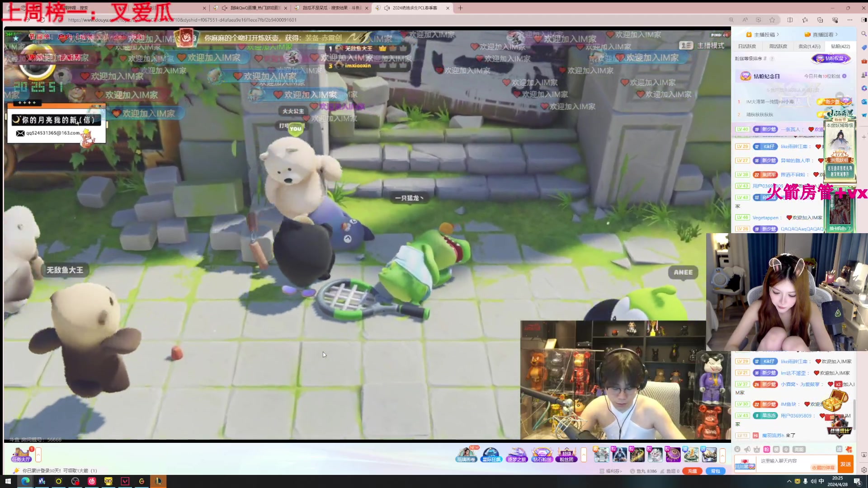The height and width of the screenshot is (488, 868).
Task: Toggle 粉丝等级排序 sort order
Action: point(750,58)
